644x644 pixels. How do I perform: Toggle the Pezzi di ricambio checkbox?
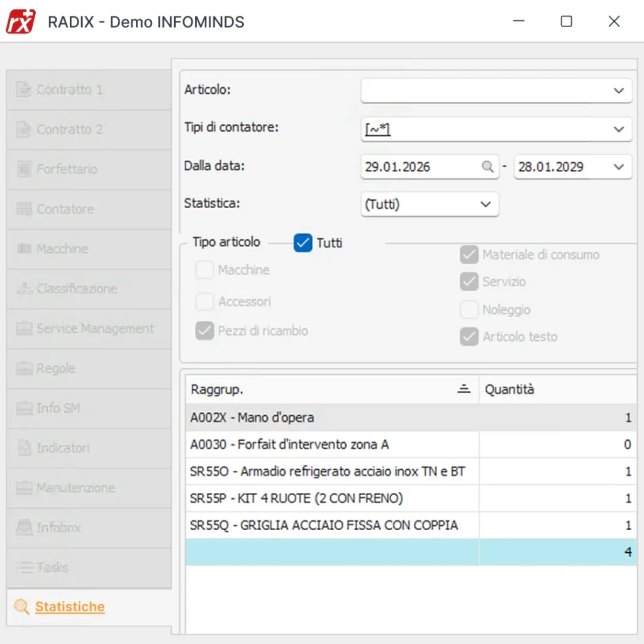[x=204, y=331]
